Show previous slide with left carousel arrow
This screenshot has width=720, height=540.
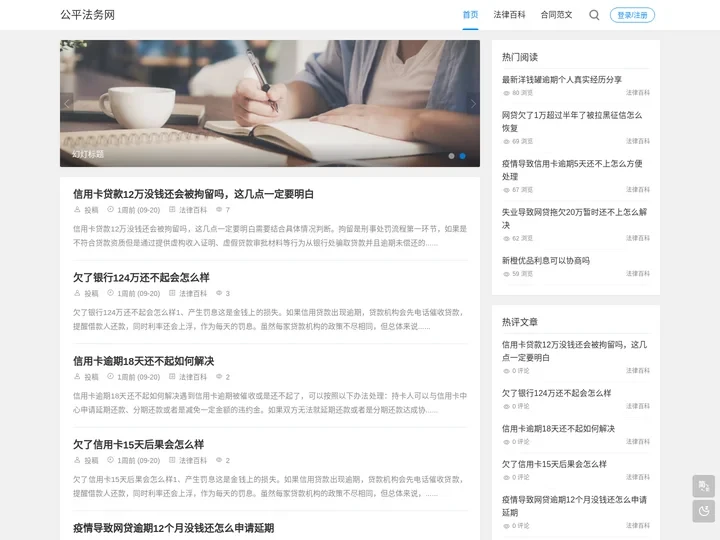click(x=67, y=104)
